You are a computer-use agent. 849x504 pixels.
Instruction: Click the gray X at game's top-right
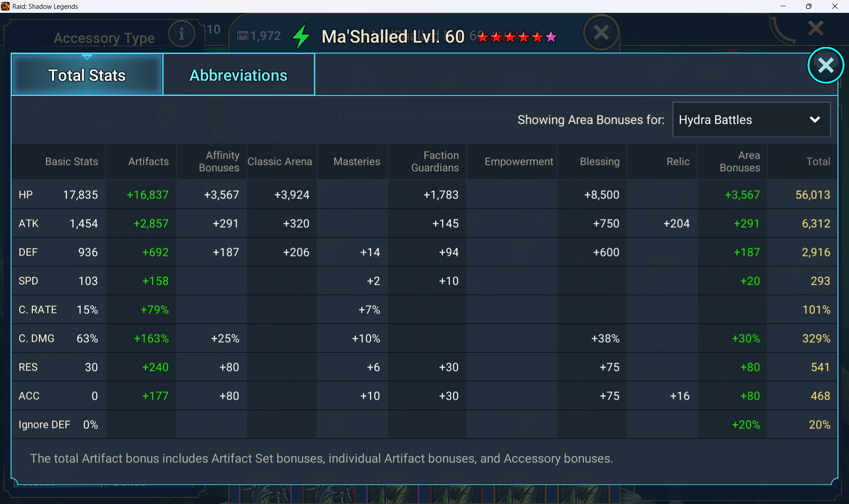coord(815,28)
